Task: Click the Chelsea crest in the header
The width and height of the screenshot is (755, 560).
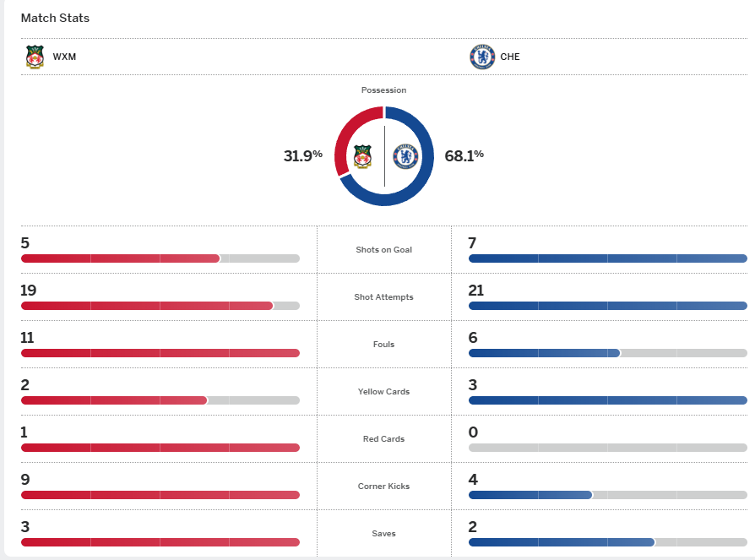Action: pos(481,57)
